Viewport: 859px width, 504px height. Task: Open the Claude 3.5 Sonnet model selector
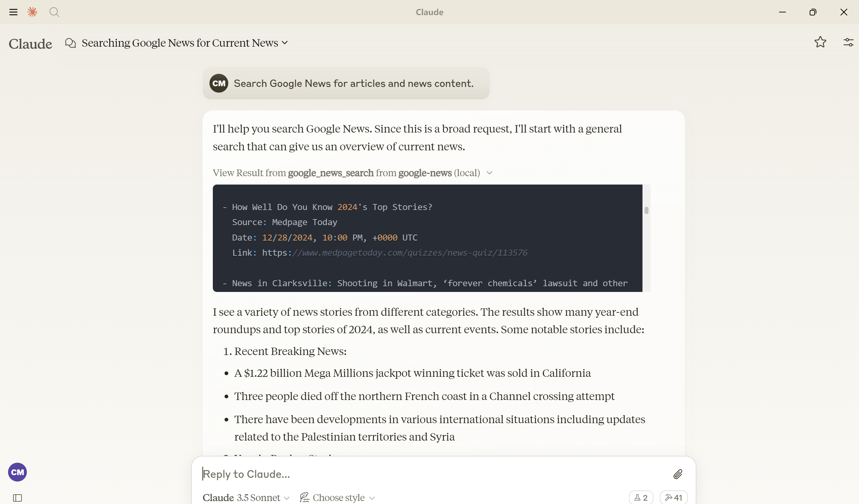point(246,498)
